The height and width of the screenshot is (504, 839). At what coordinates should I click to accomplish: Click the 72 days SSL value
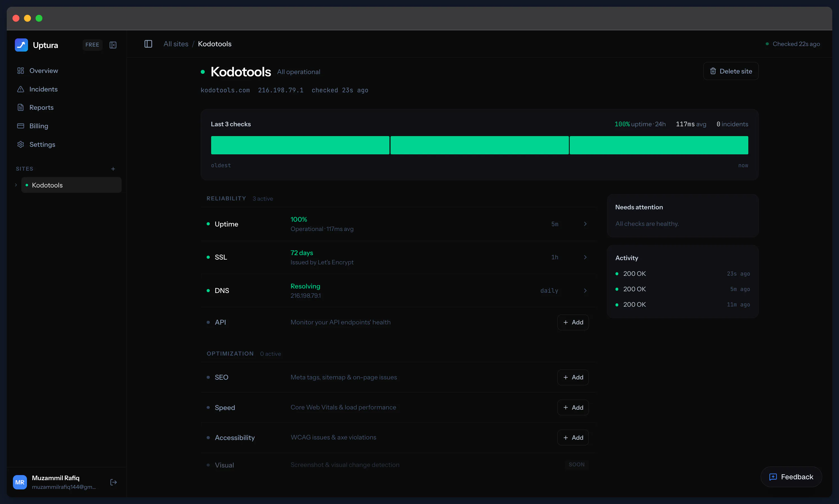(302, 253)
